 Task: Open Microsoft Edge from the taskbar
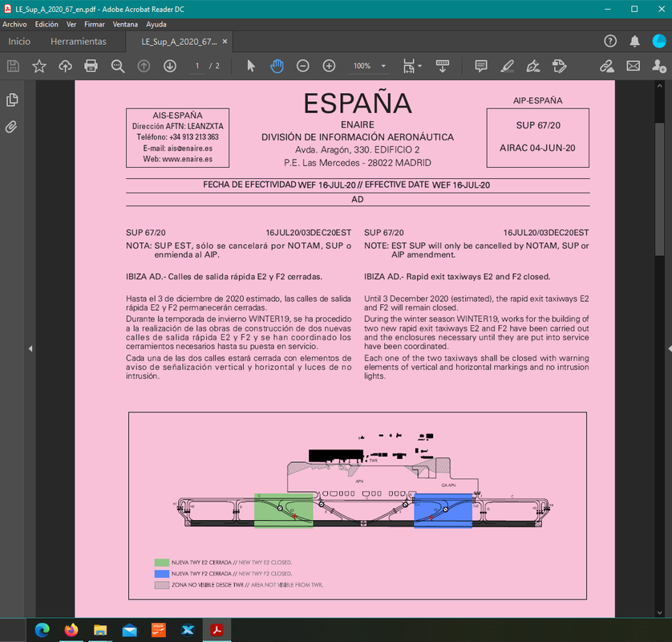(42, 630)
